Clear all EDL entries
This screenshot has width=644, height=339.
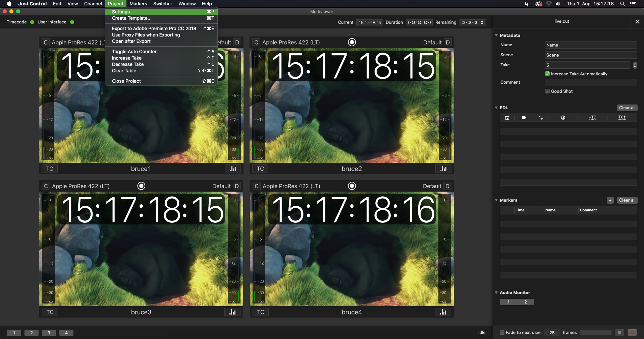627,108
